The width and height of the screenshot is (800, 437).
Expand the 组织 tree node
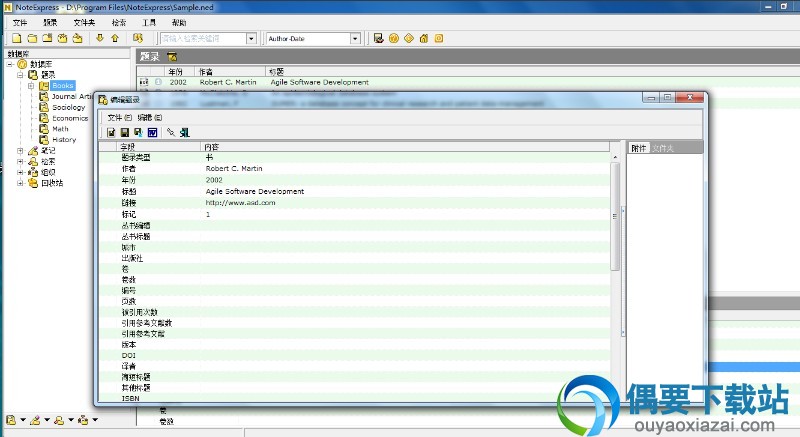coord(20,172)
